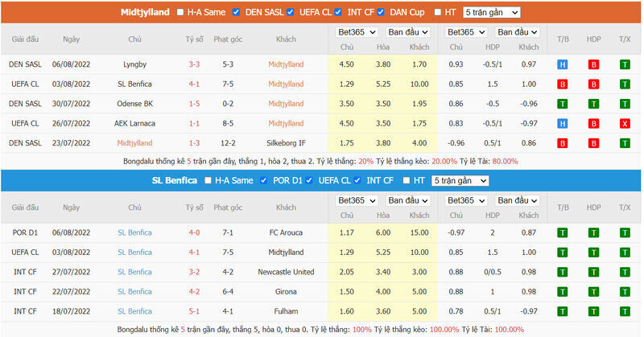Open Bet365 handicap dropdown in Benfica table
This screenshot has width=644, height=337.
pos(466,200)
